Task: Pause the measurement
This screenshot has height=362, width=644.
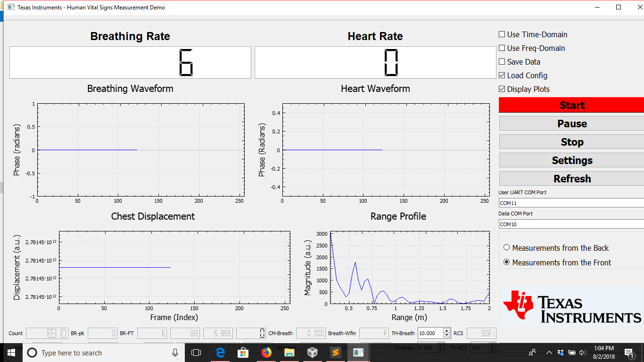Action: (x=571, y=123)
